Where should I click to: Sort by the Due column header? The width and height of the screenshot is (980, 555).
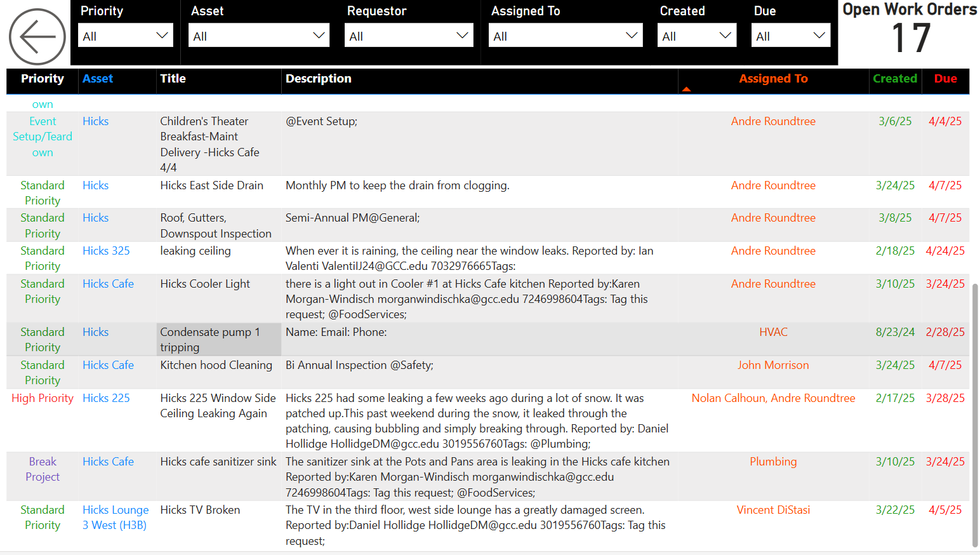coord(945,79)
